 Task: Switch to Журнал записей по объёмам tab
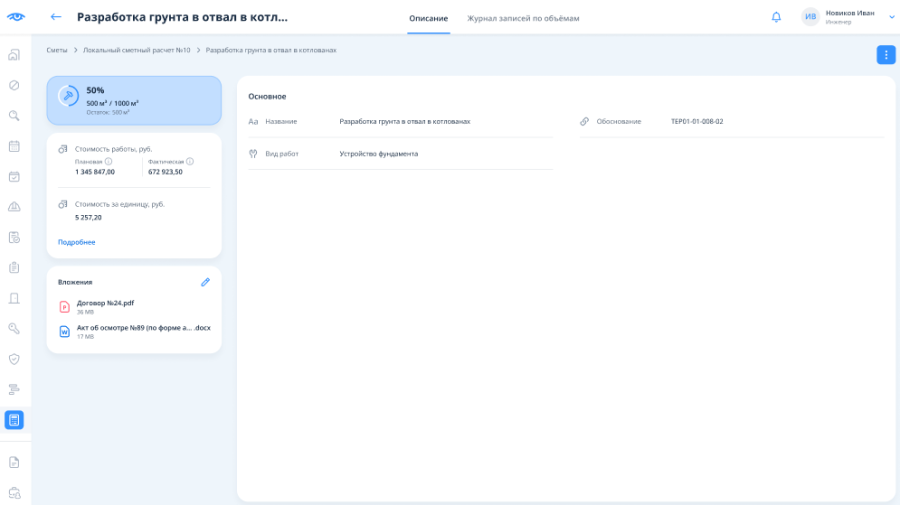click(x=523, y=18)
